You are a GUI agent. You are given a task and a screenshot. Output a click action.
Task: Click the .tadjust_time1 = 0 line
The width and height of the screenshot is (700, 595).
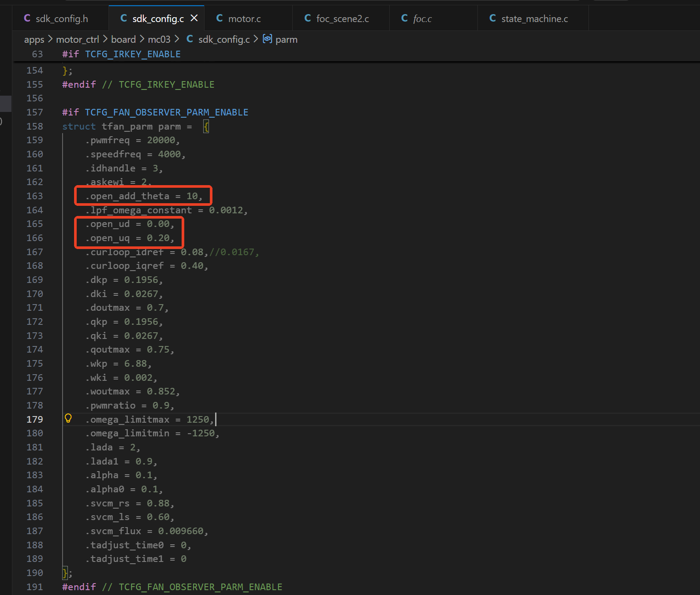(136, 559)
